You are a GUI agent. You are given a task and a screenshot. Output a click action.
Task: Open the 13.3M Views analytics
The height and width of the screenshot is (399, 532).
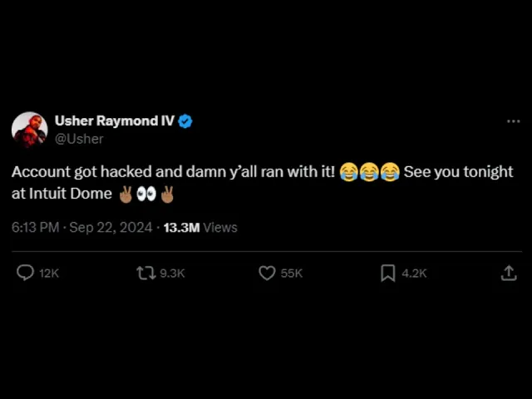200,227
